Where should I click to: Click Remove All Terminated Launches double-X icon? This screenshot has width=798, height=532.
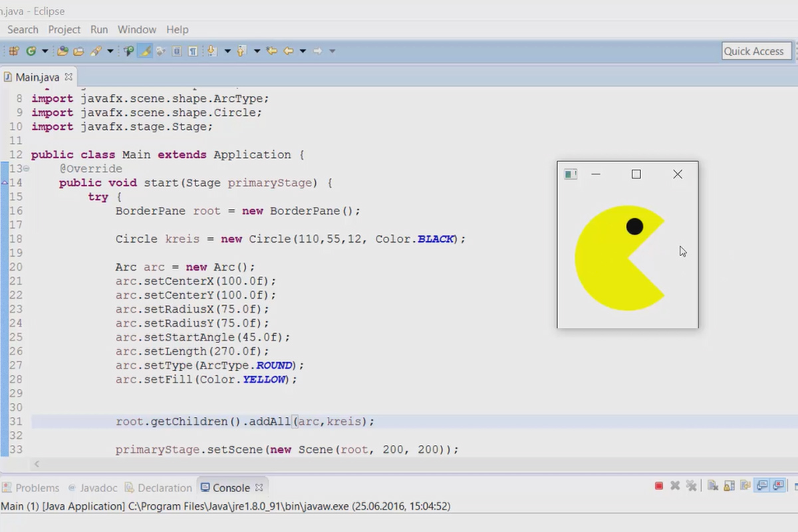pos(691,485)
